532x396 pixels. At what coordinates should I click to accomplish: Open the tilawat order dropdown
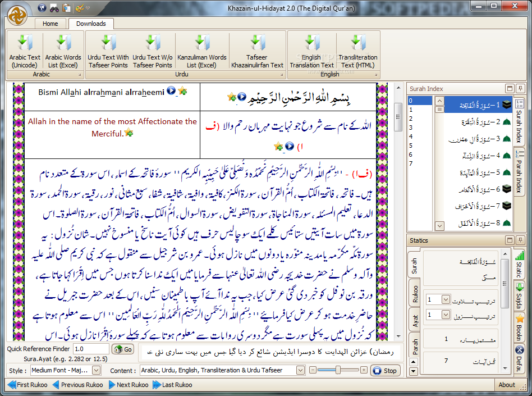pyautogui.click(x=446, y=299)
